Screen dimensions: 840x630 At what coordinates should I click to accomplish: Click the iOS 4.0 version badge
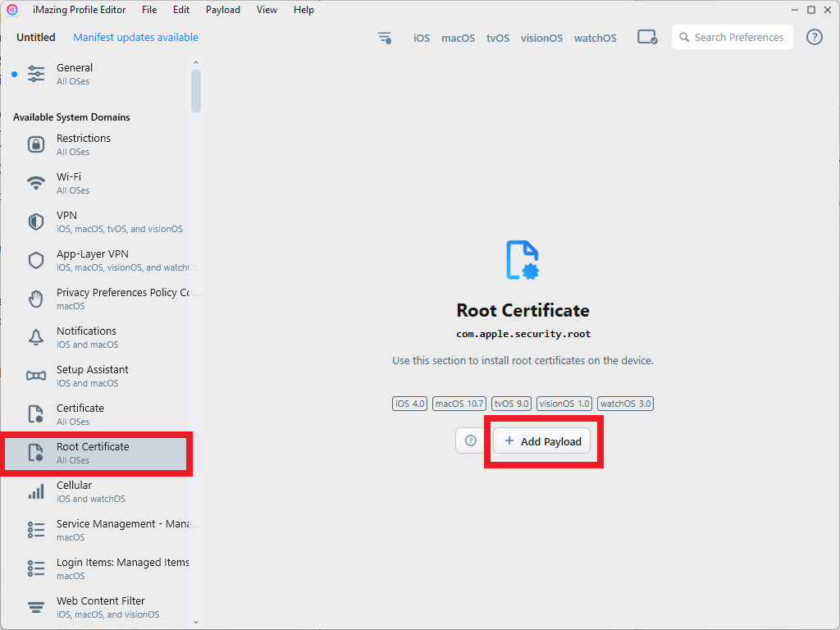(x=409, y=404)
